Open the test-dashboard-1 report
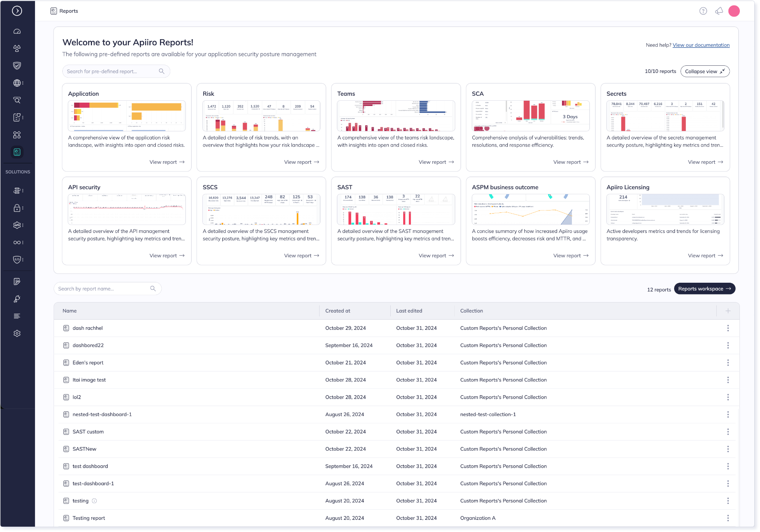Viewport: 760px width, 532px height. point(93,483)
